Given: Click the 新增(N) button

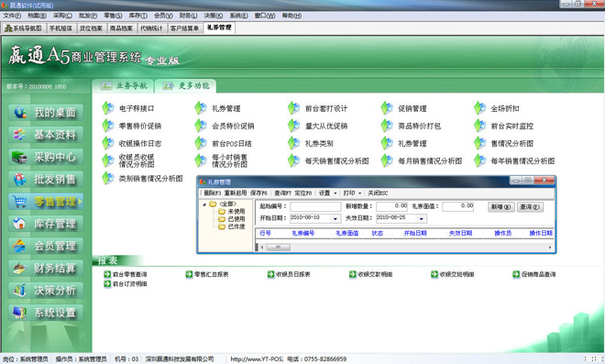Looking at the screenshot, I should pyautogui.click(x=500, y=207).
